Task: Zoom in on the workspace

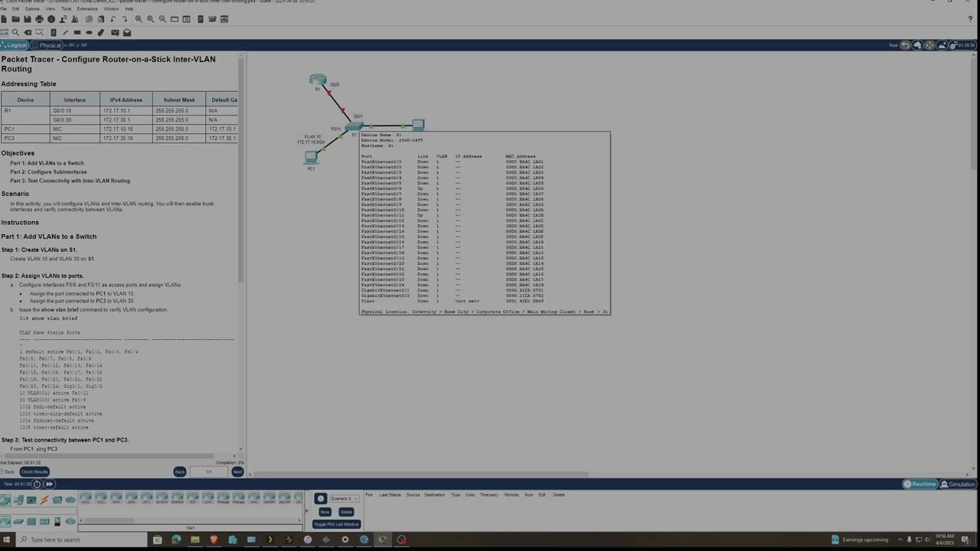Action: pyautogui.click(x=139, y=19)
